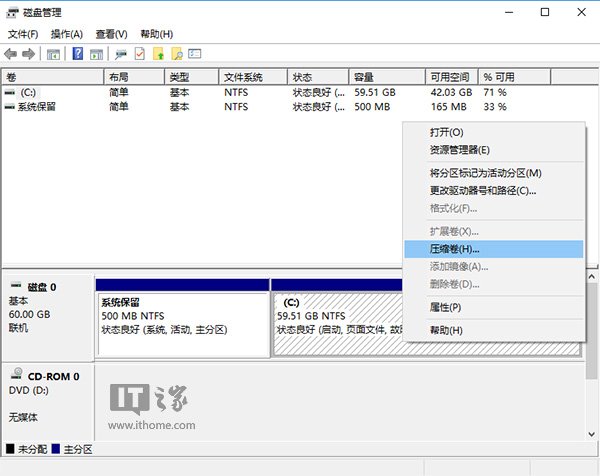Sort by the 状态 column header
Image resolution: width=600 pixels, height=476 pixels.
pos(318,77)
